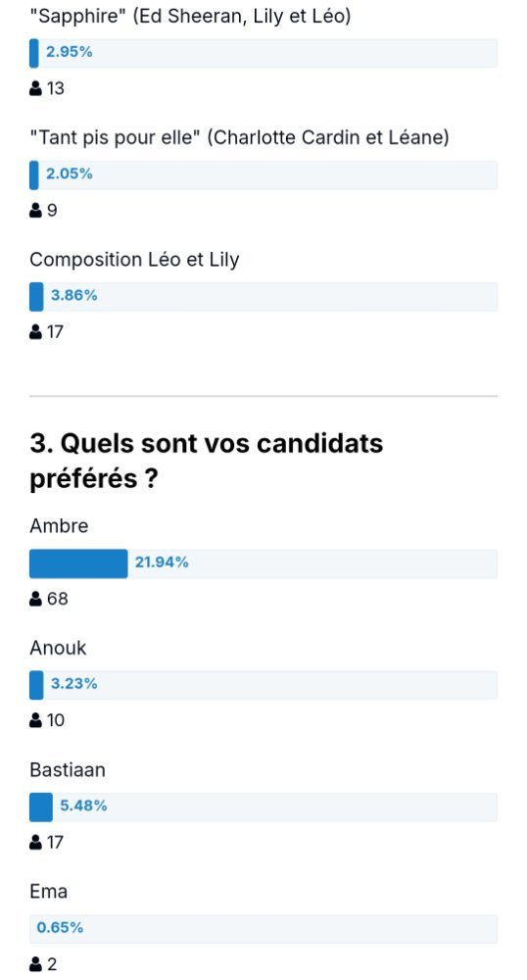Viewport: 527px width, 980px height.
Task: Click the person icon next to Ambre's 68 votes
Action: pyautogui.click(x=35, y=600)
